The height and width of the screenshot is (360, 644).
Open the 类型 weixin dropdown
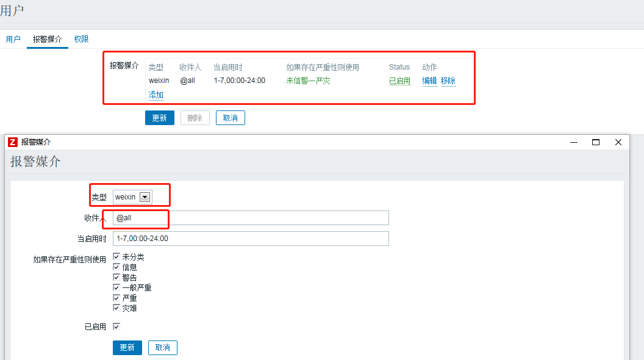(133, 197)
